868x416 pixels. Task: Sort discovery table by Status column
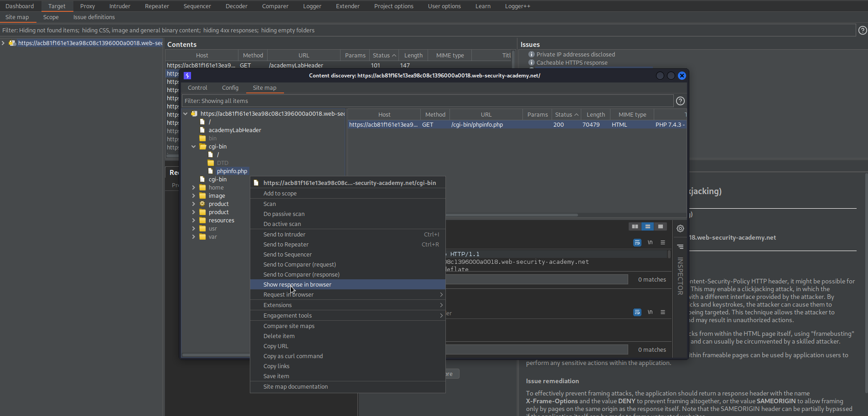(567, 115)
